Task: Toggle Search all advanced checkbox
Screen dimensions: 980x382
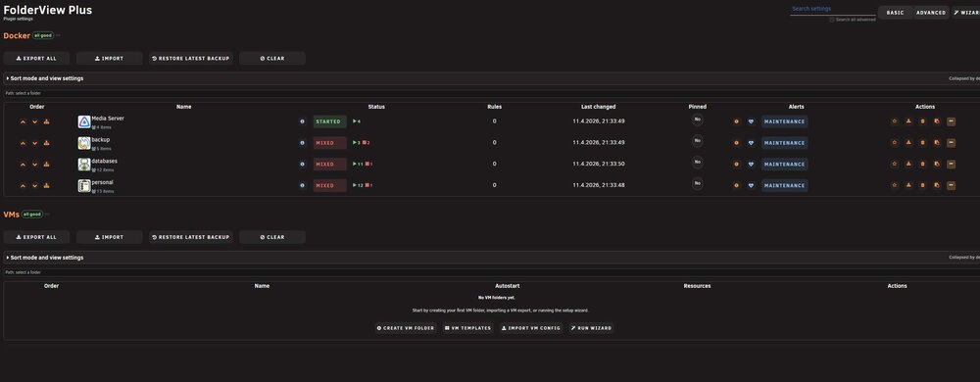Action: click(832, 20)
